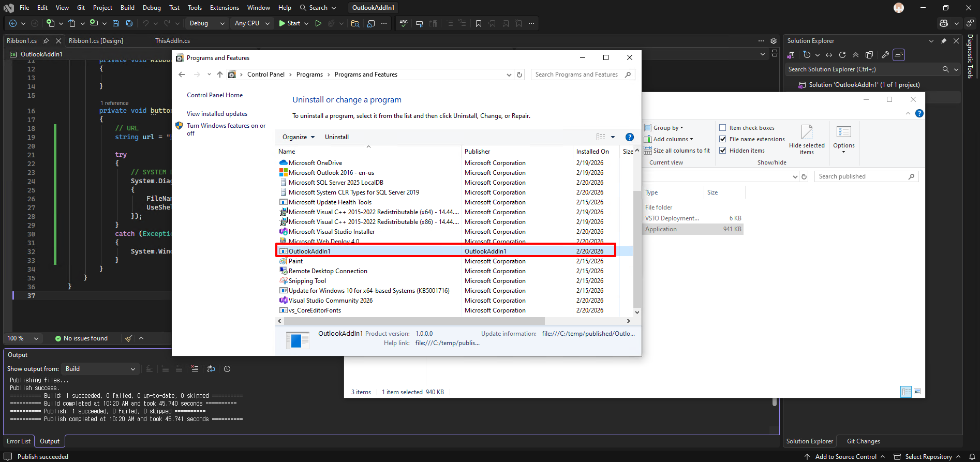Switch to ThisAddIn.cs tab
Image resolution: width=980 pixels, height=462 pixels.
(x=172, y=41)
